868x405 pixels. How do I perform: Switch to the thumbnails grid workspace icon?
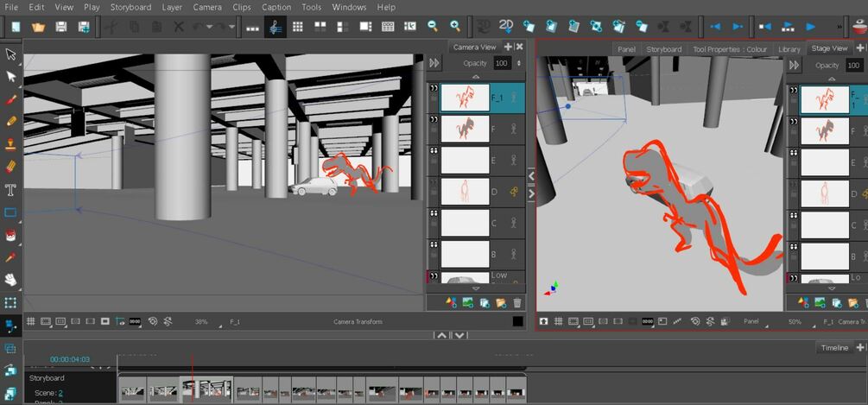(298, 27)
